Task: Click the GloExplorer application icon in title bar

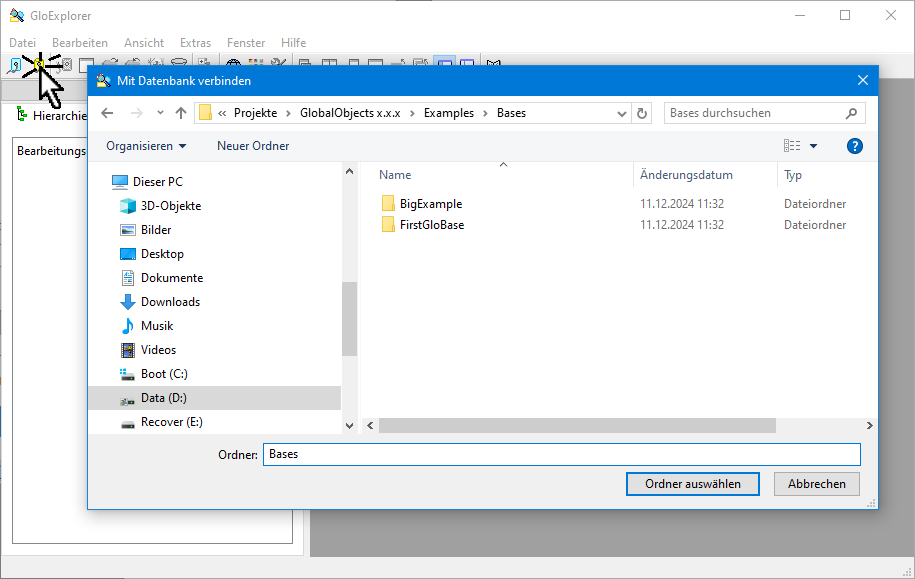Action: tap(17, 16)
